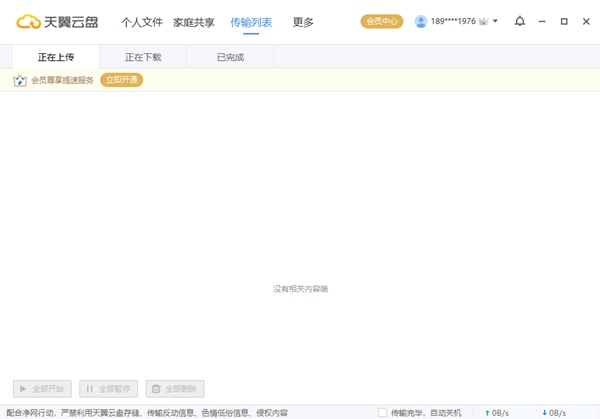Enable 传输完毕，自动关机 checkbox
Viewport: 600px width, 419px height.
click(382, 412)
